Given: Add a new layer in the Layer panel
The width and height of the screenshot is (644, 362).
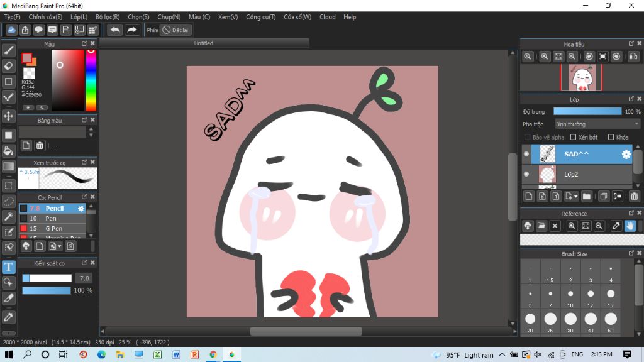Looking at the screenshot, I should [x=528, y=197].
